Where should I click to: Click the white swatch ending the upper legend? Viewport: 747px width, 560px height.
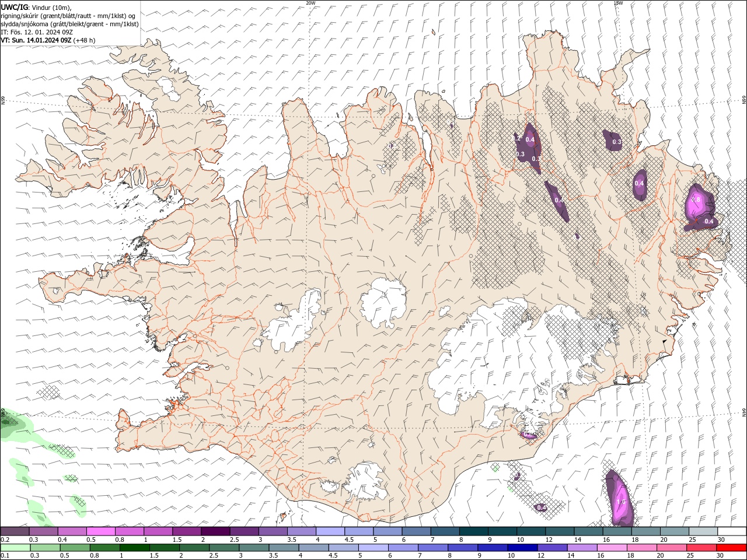[x=731, y=531]
